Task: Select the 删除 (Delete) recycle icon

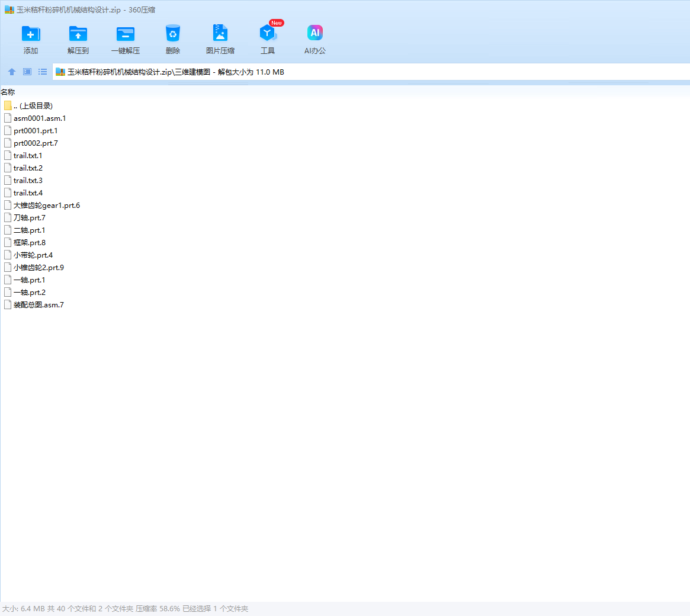Action: point(173,33)
